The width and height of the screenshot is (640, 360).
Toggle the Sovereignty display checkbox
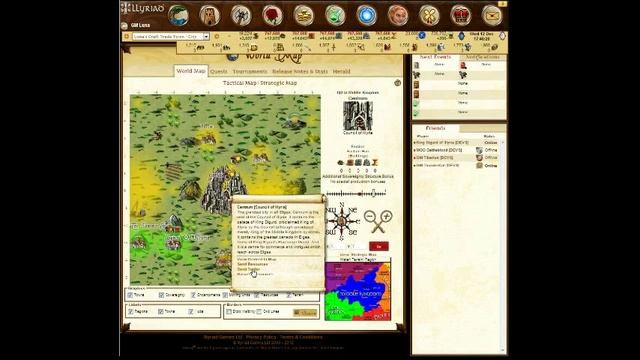[161, 295]
